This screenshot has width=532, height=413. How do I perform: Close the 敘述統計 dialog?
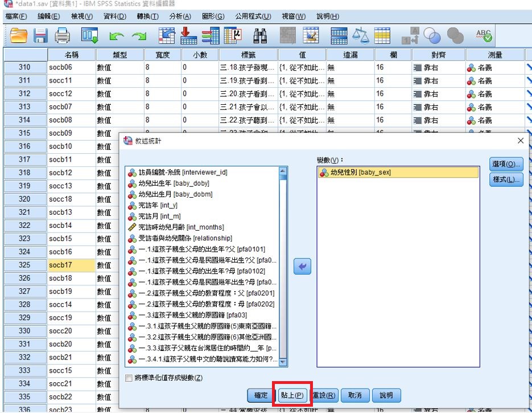coord(520,140)
